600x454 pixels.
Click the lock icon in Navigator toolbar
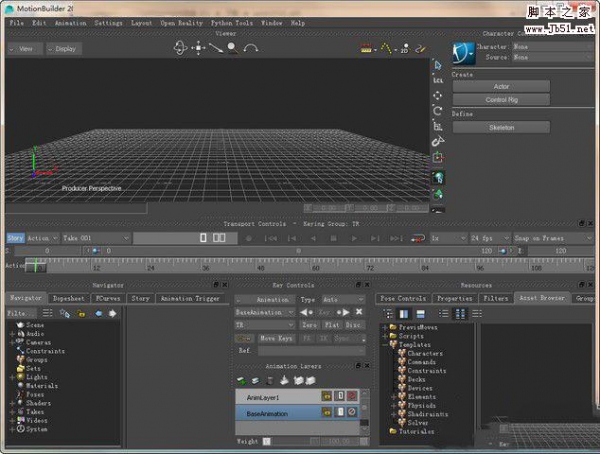coord(81,314)
